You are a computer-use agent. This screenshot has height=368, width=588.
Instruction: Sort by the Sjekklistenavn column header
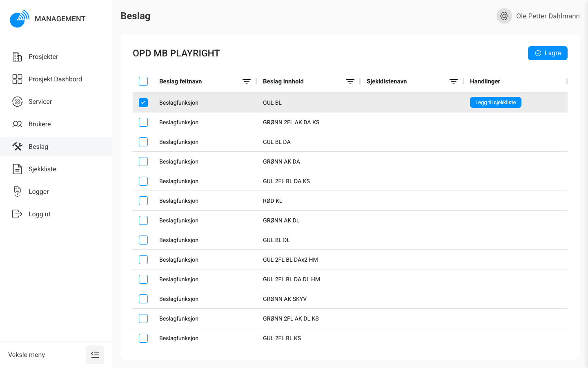click(387, 81)
